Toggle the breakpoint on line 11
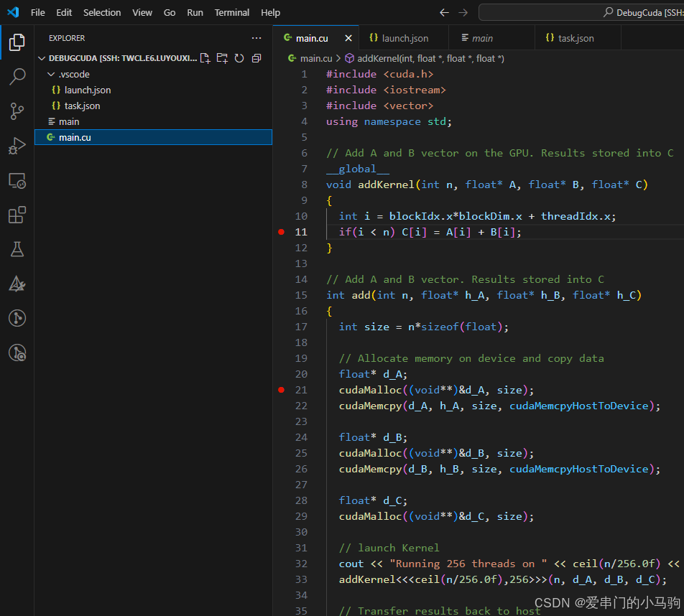The image size is (684, 616). [281, 232]
